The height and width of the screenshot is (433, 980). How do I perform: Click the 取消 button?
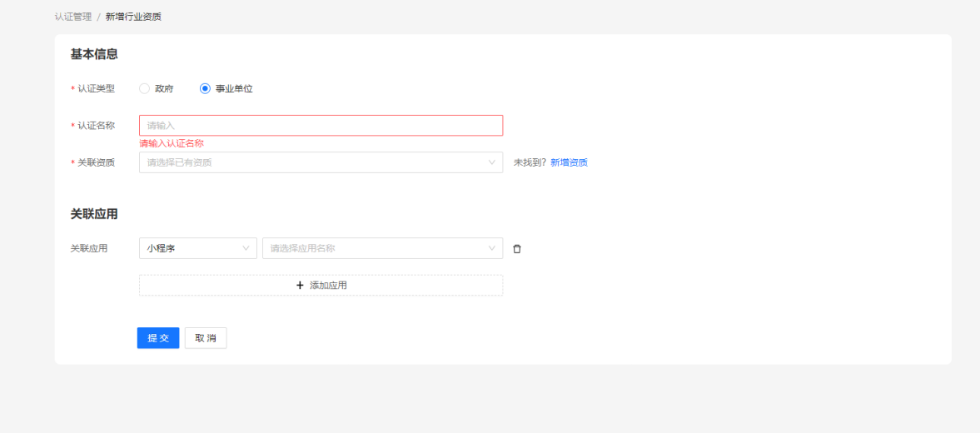(x=206, y=338)
